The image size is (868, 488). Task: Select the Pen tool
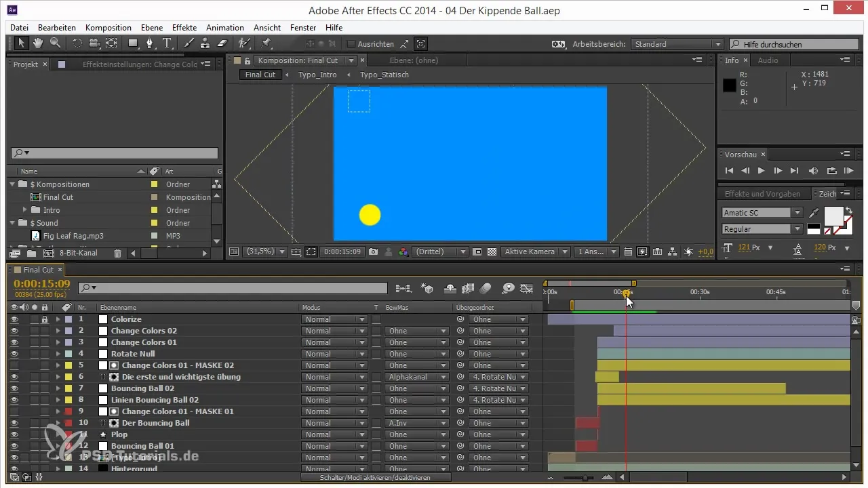click(x=151, y=43)
